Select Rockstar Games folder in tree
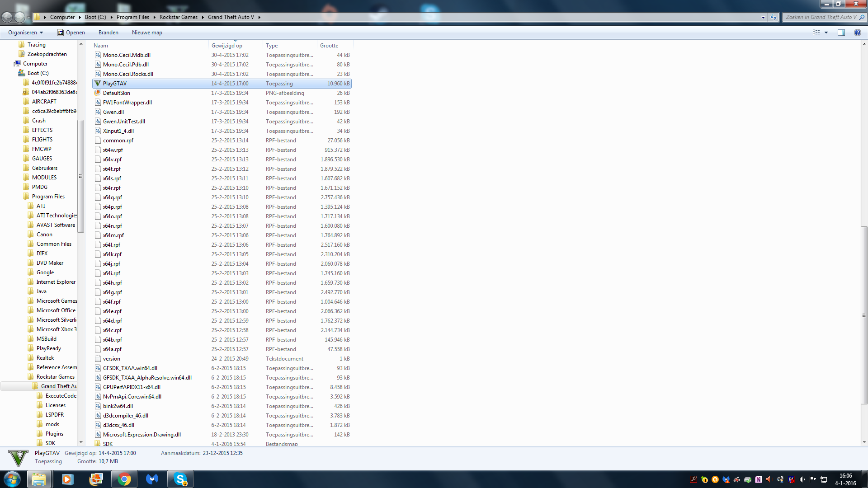 tap(55, 377)
